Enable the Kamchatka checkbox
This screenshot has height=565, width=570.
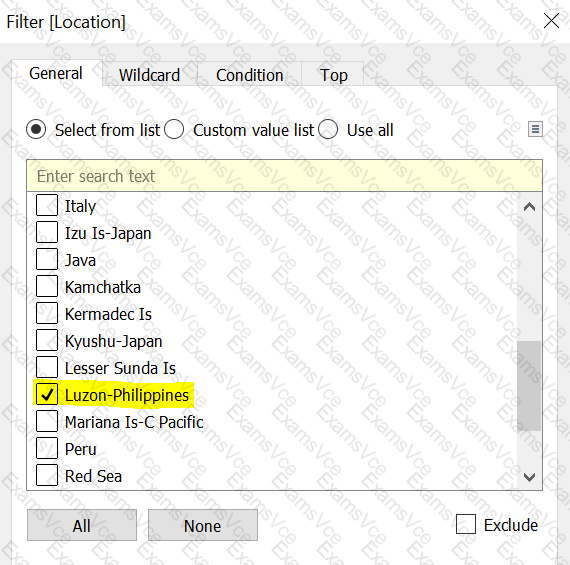tap(47, 286)
